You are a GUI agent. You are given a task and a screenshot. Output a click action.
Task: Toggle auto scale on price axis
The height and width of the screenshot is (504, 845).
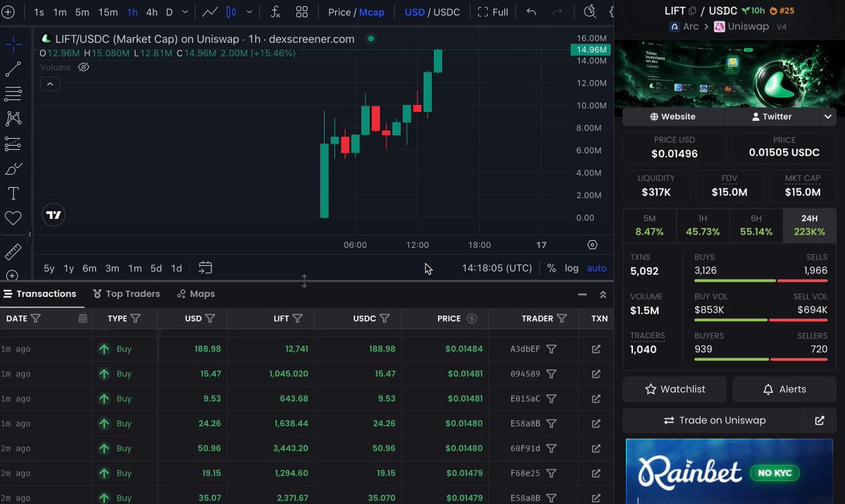click(x=596, y=268)
